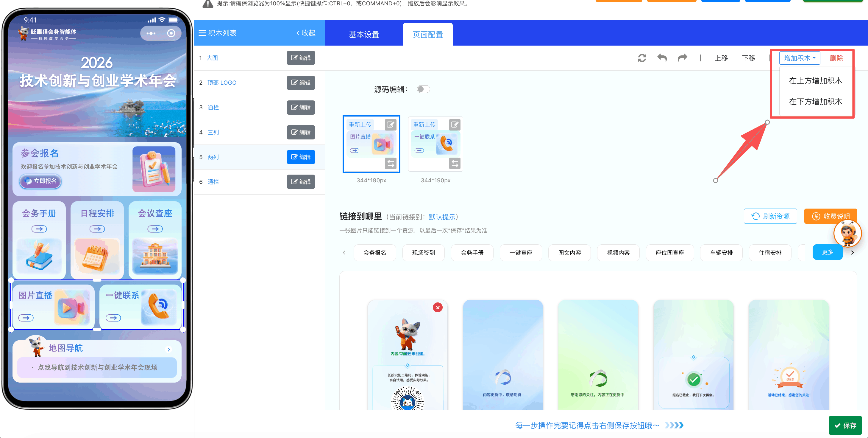Click the 刷新资源 button
The image size is (868, 438).
[770, 216]
